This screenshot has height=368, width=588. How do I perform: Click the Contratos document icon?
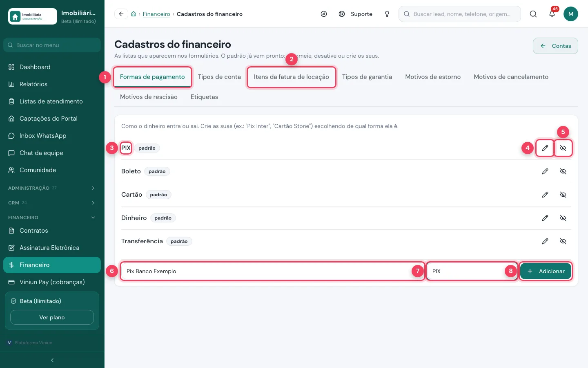click(11, 231)
